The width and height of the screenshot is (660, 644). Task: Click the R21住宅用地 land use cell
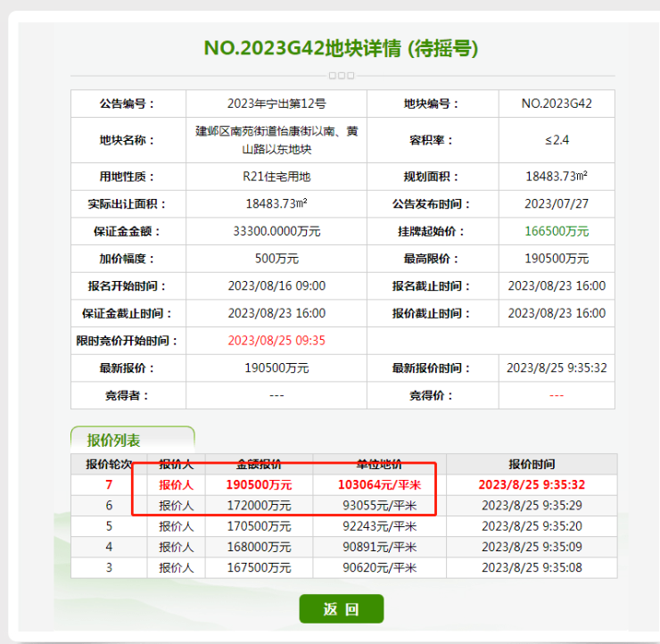tap(276, 177)
